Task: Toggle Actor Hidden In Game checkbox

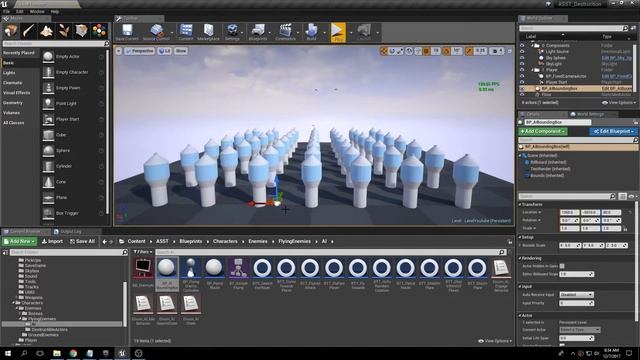Action: pos(562,266)
